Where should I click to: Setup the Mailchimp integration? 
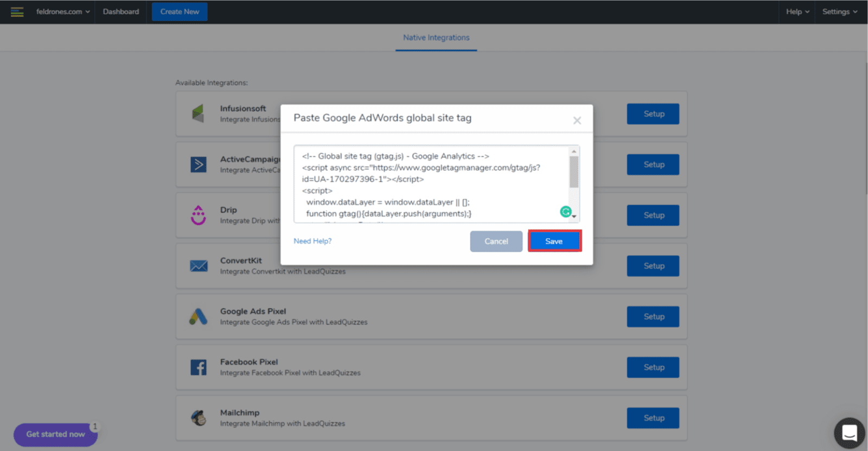pyautogui.click(x=653, y=418)
